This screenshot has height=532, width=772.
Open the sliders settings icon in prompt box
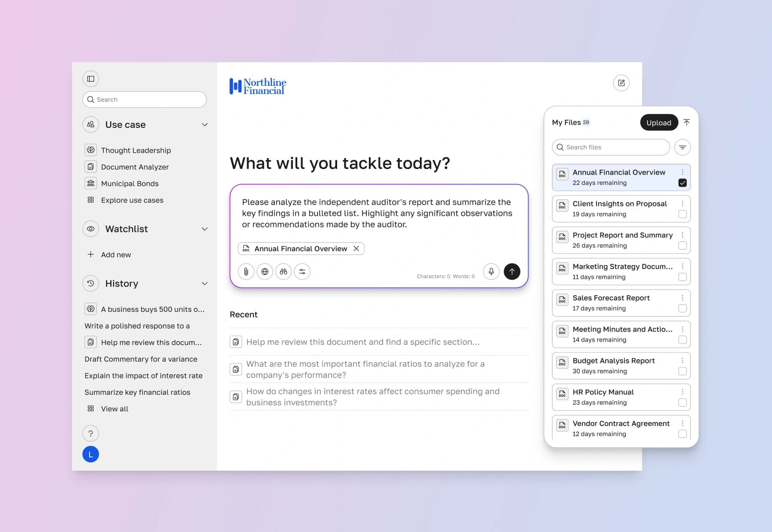click(302, 272)
